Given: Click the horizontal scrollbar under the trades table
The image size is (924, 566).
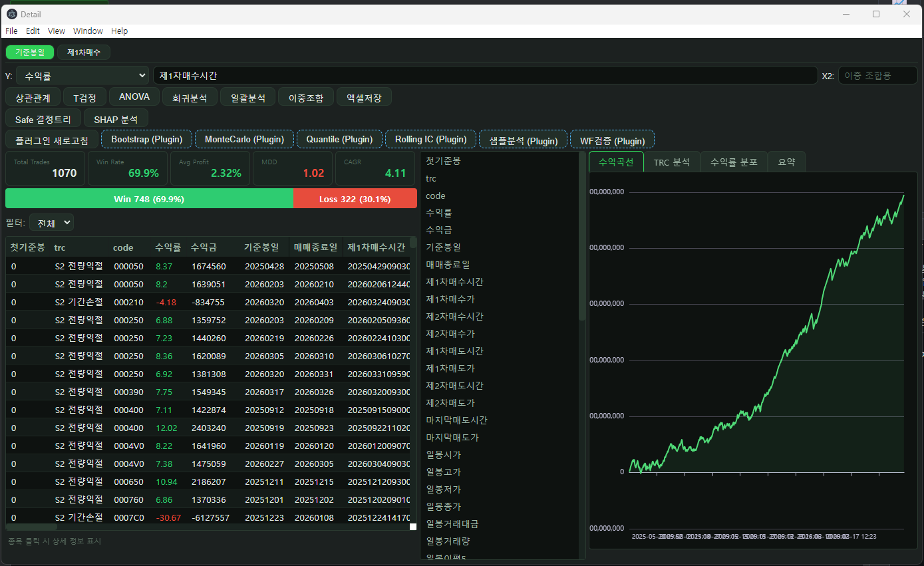Looking at the screenshot, I should click(x=31, y=527).
